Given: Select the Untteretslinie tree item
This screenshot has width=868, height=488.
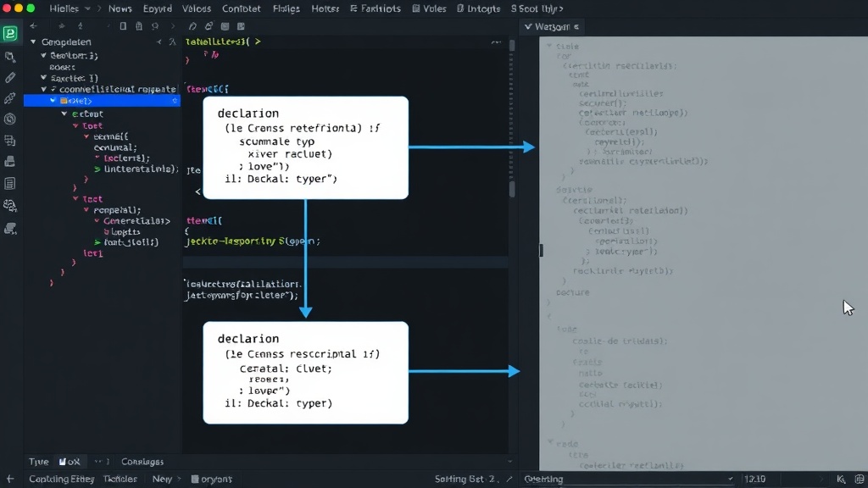Looking at the screenshot, I should pos(136,169).
